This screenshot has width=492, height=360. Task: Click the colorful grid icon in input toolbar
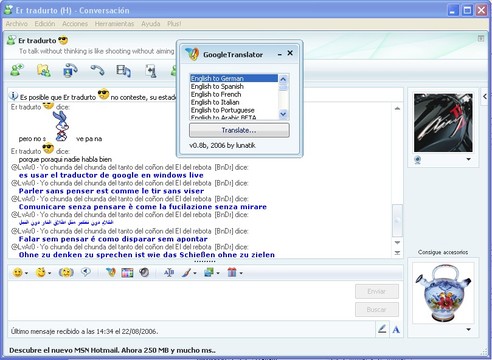click(x=127, y=273)
